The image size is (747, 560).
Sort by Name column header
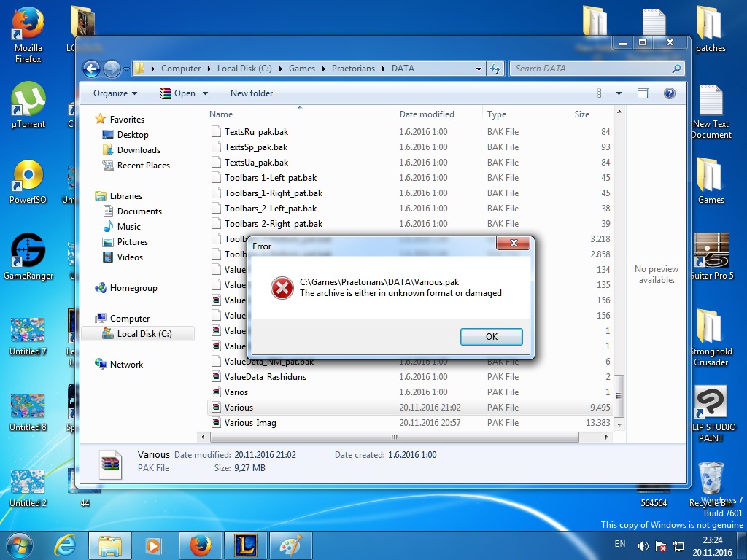coord(300,114)
